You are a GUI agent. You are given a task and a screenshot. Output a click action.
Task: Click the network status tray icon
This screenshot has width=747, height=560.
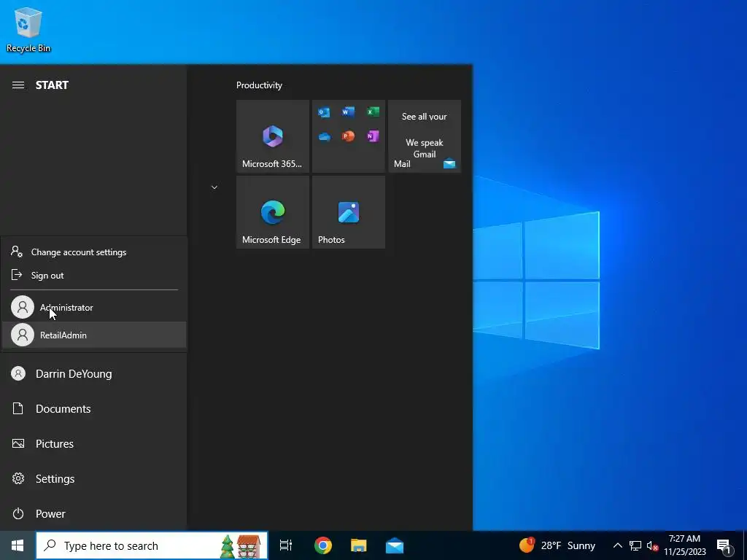point(635,545)
